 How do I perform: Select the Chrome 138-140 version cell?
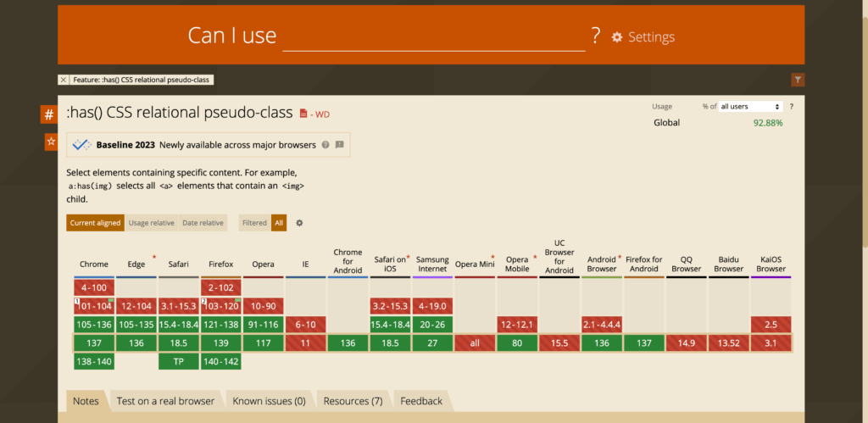pos(94,362)
